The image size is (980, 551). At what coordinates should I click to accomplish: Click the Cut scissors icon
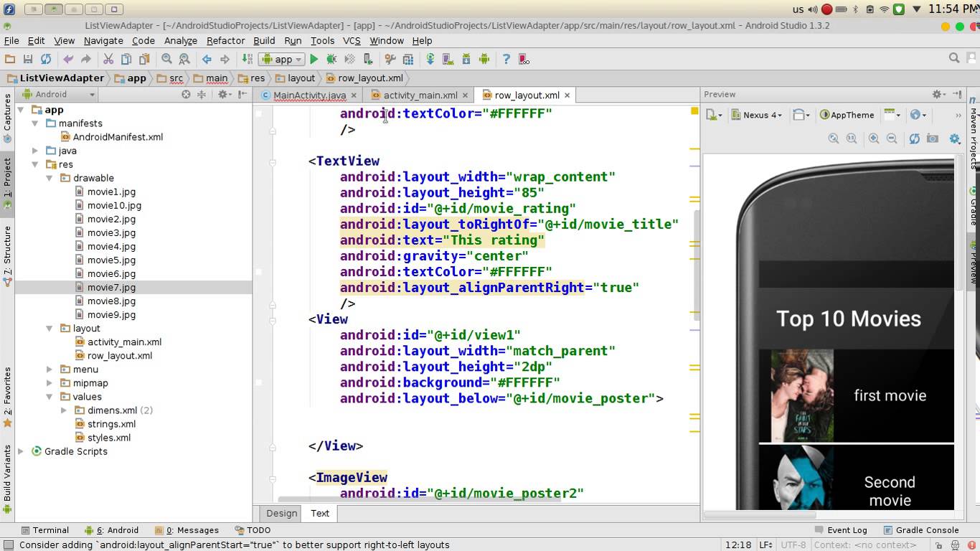(108, 60)
